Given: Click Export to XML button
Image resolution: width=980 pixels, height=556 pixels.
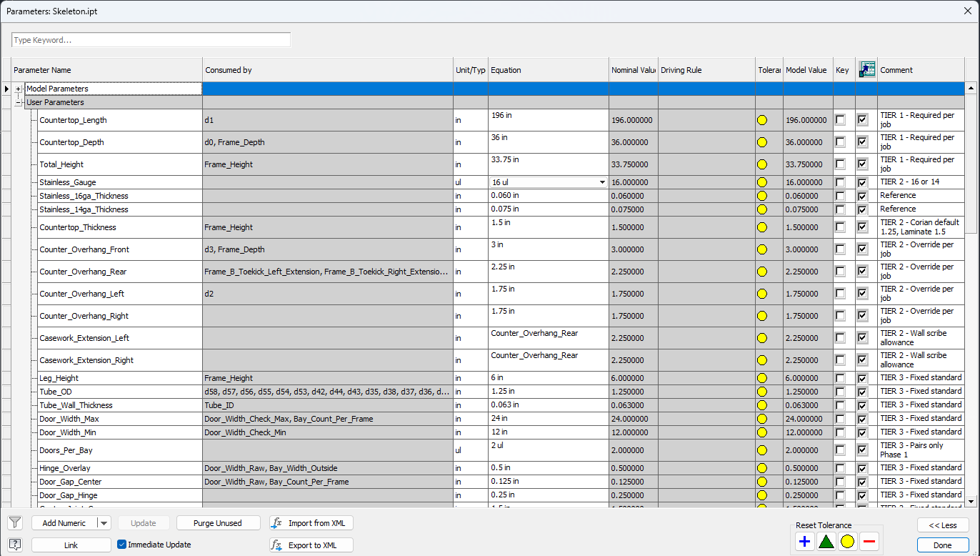Looking at the screenshot, I should pos(311,545).
